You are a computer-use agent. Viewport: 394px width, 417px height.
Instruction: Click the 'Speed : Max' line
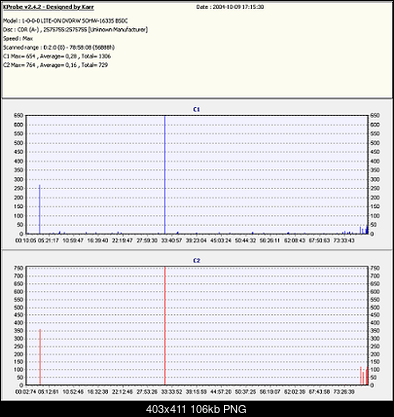[x=18, y=39]
